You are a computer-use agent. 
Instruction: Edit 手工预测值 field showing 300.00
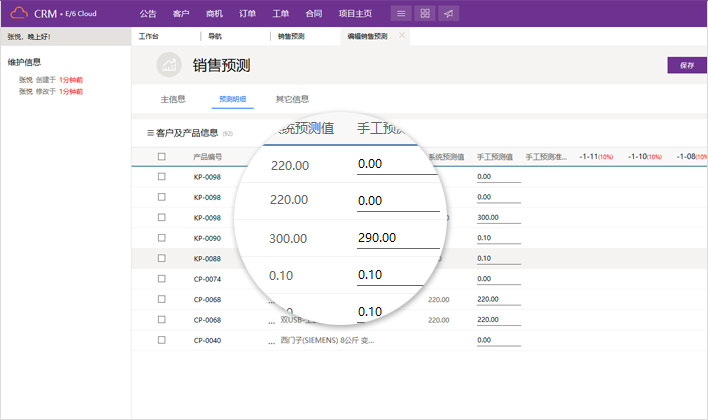(498, 217)
